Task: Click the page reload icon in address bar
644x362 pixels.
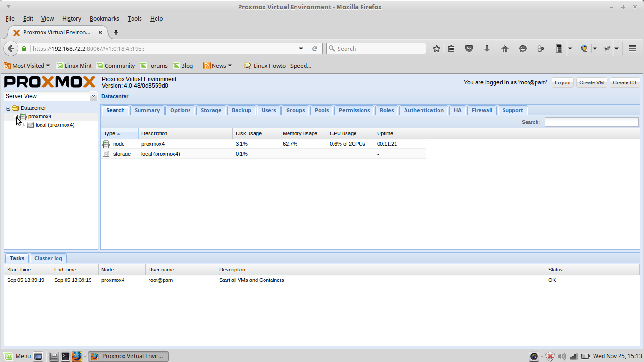Action: pyautogui.click(x=315, y=48)
